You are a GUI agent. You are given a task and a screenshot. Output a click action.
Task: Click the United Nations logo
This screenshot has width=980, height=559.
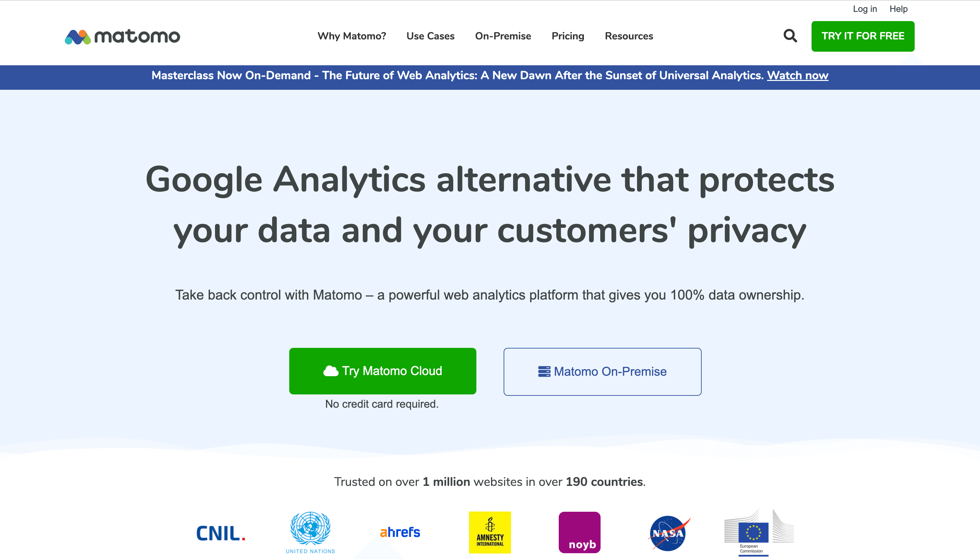(x=310, y=532)
